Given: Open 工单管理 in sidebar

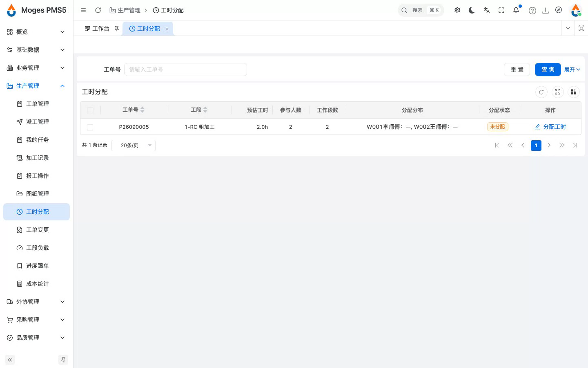Looking at the screenshot, I should pos(36,104).
